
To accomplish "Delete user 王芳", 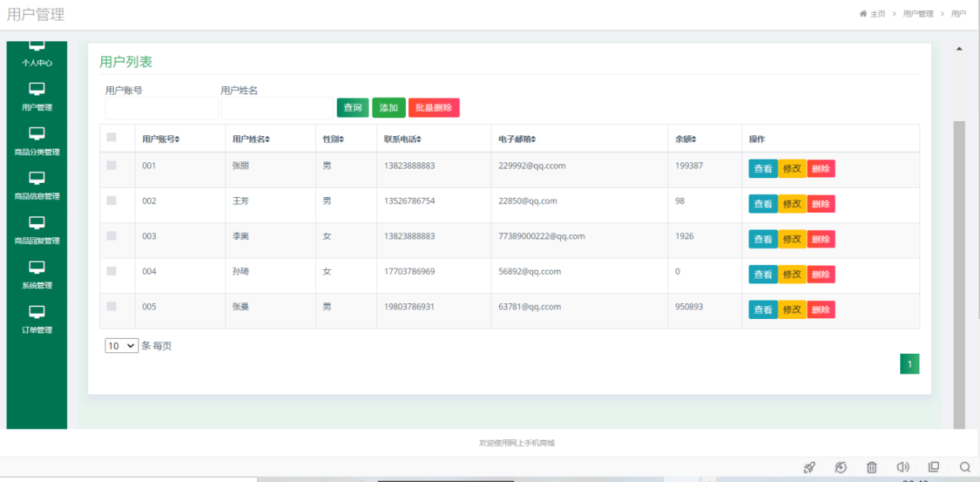I will coord(821,204).
